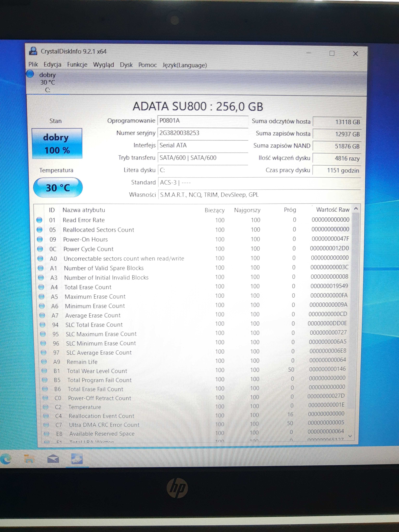This screenshot has height=532, width=399.
Task: Click the Najgorszy column header
Action: pyautogui.click(x=247, y=210)
